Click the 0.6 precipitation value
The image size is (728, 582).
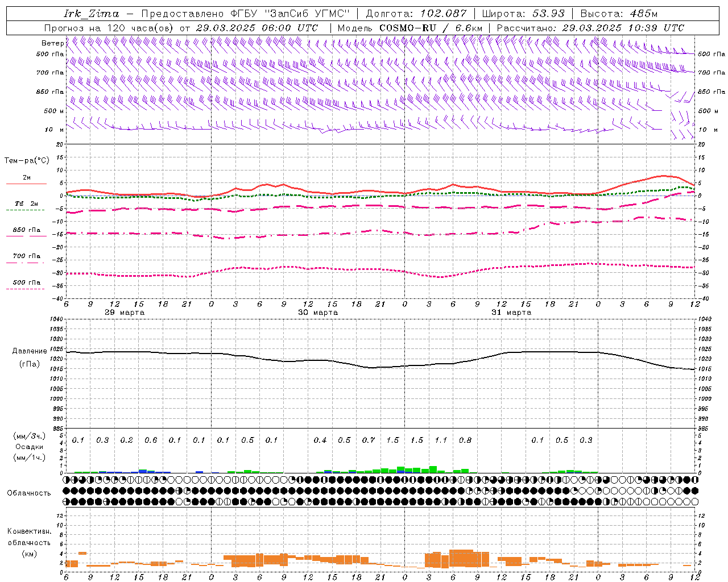click(x=151, y=440)
